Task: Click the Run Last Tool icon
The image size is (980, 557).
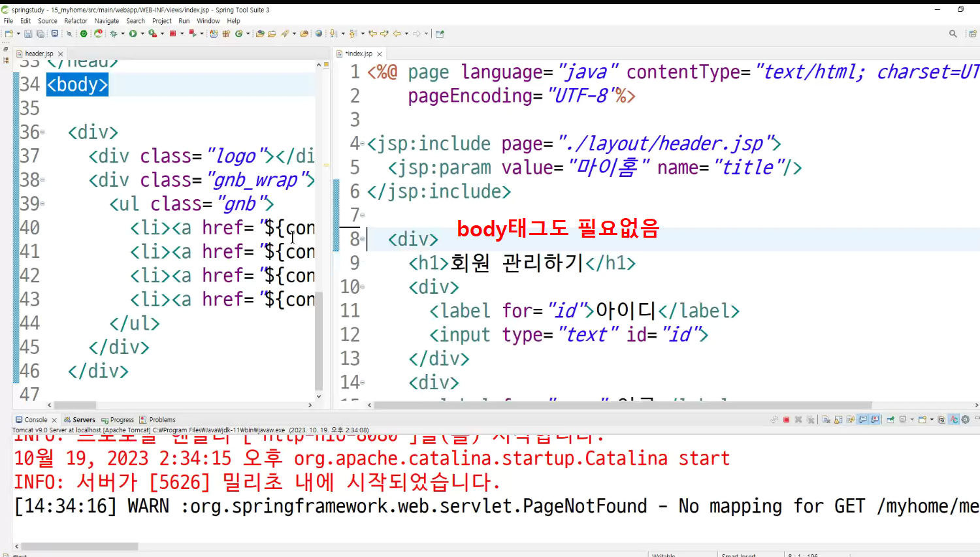Action: click(152, 33)
